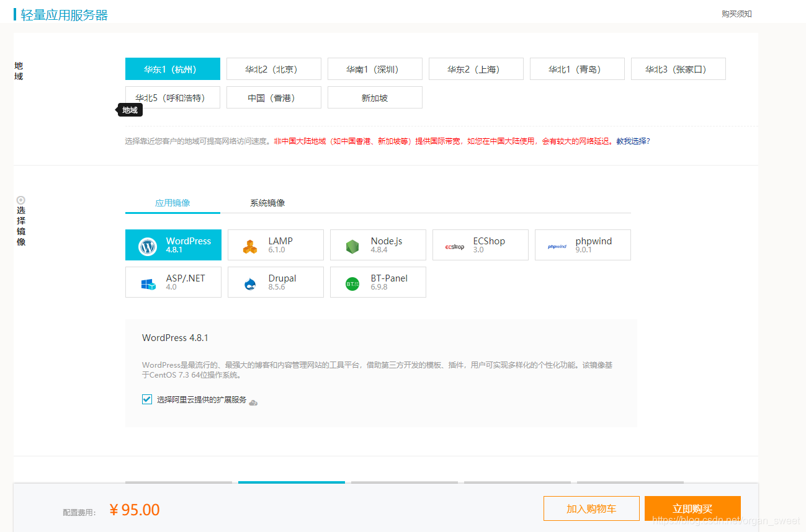Choose the Drupal 8.5.6 application image
Viewport: 806px width, 532px height.
point(275,282)
